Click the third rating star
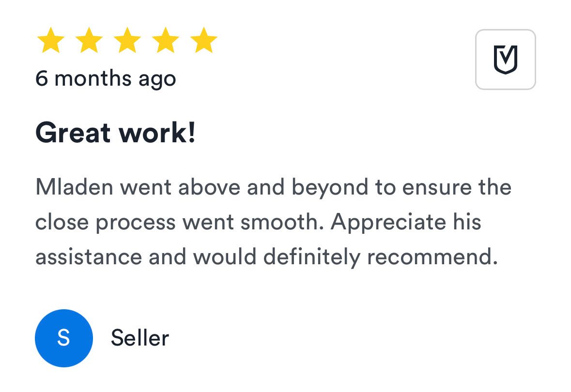 pyautogui.click(x=127, y=41)
